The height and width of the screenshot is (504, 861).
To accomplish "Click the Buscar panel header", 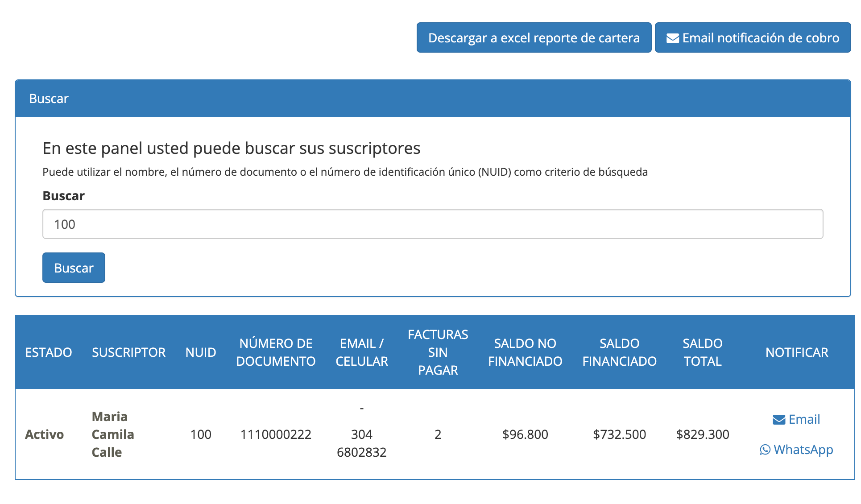I will coord(432,99).
